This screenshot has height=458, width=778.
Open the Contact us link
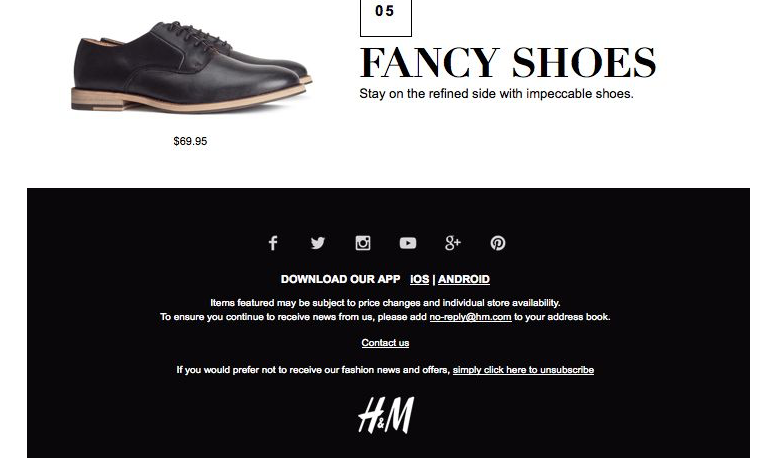pos(385,343)
